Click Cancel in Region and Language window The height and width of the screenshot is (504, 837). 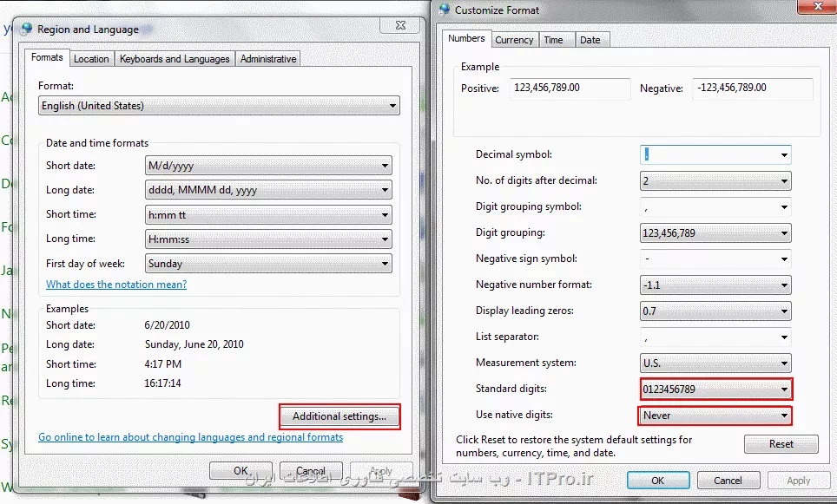[x=311, y=470]
